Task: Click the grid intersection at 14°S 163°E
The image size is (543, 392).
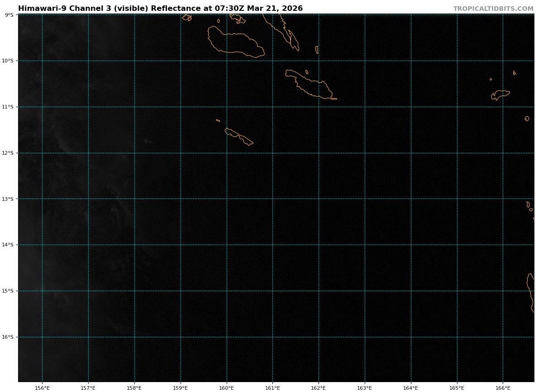Action: click(x=365, y=245)
